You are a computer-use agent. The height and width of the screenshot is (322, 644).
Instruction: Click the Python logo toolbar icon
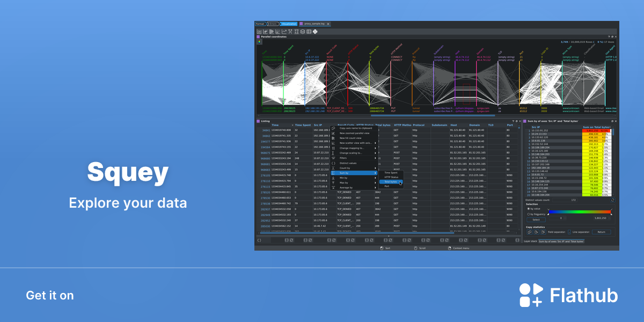(x=315, y=32)
